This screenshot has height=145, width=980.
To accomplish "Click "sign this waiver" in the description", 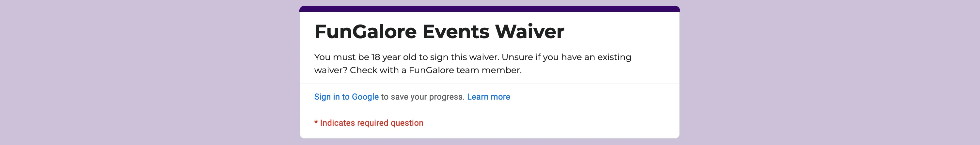I will click(x=464, y=57).
